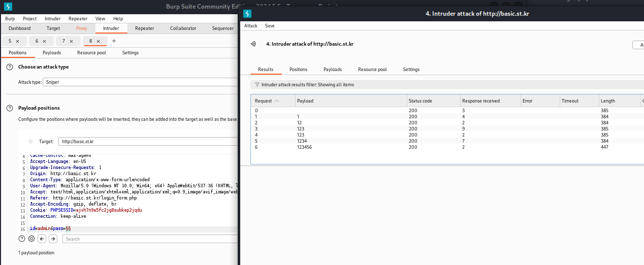Screen dimensions: 644x265
Task: Select Settings tab in attack window
Action: point(411,70)
